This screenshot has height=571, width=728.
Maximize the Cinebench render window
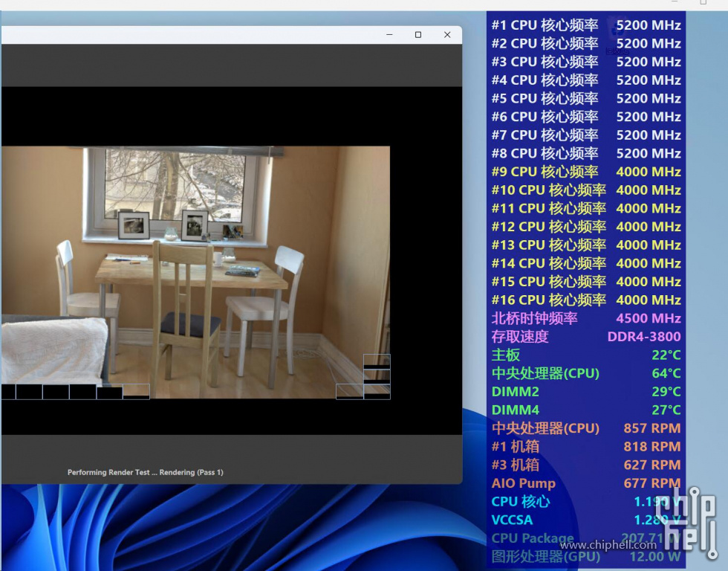pos(417,35)
